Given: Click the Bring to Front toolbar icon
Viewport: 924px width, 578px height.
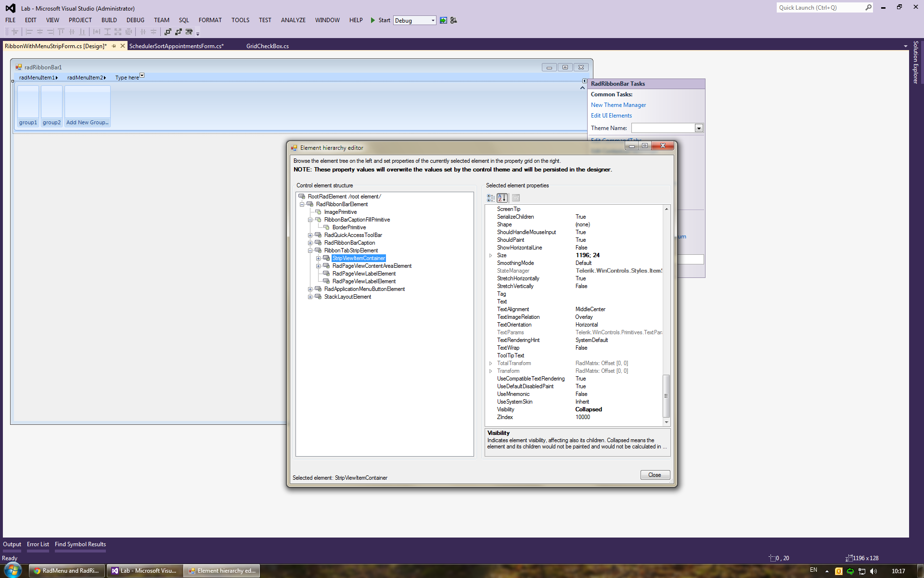Looking at the screenshot, I should (168, 32).
